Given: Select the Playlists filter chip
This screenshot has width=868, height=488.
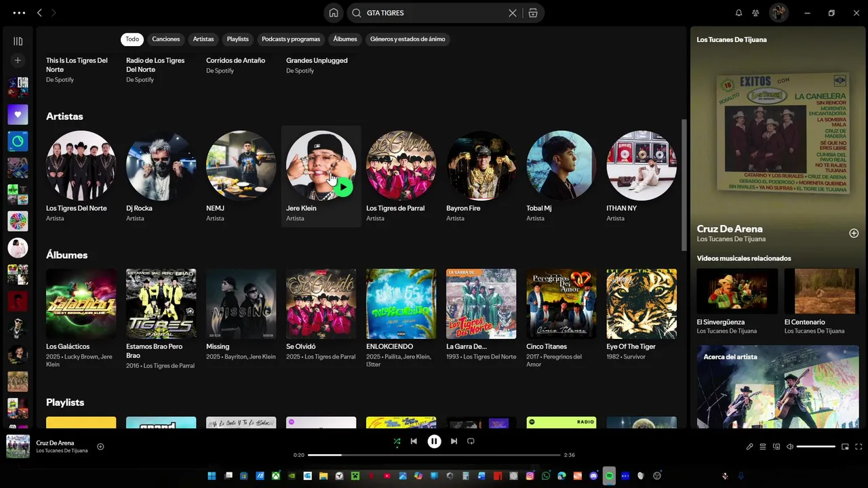Looking at the screenshot, I should pos(238,39).
